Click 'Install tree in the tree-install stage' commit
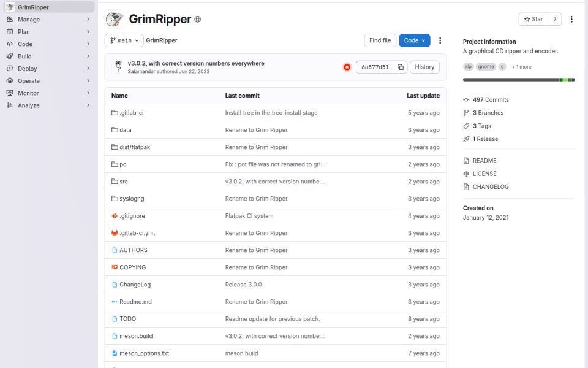This screenshot has width=588, height=368. tap(271, 113)
